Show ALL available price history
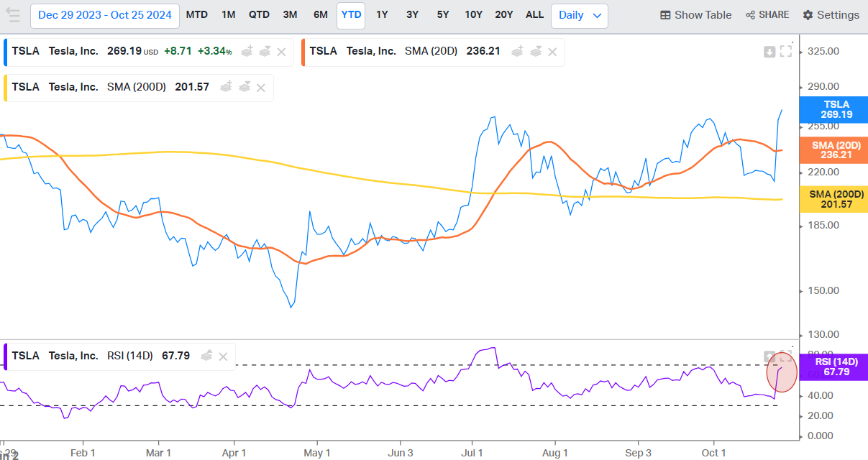The image size is (868, 460). 534,15
